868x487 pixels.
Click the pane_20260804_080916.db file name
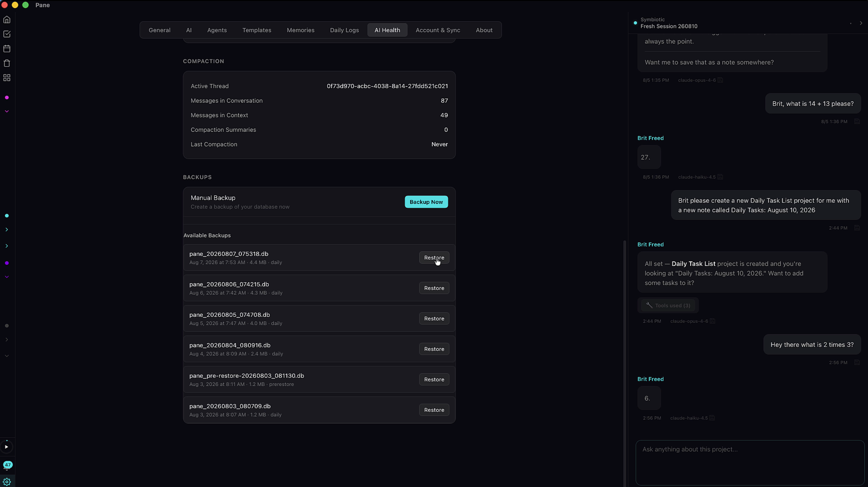pyautogui.click(x=230, y=345)
